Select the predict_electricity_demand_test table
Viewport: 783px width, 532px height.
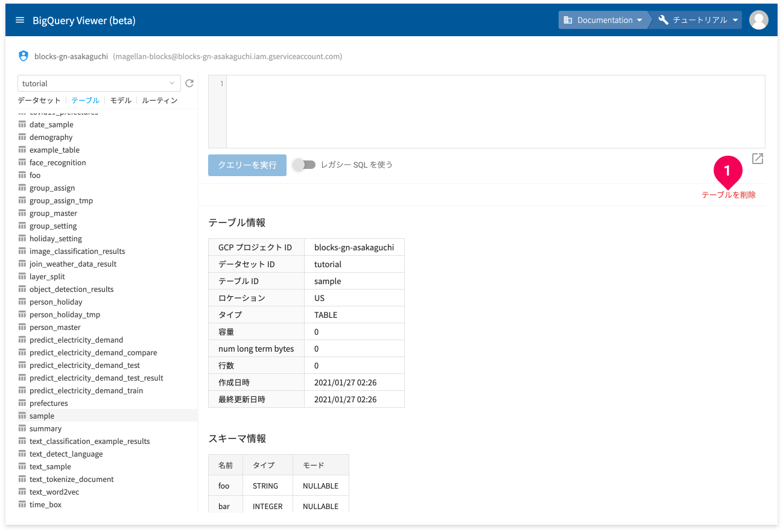[x=84, y=365]
